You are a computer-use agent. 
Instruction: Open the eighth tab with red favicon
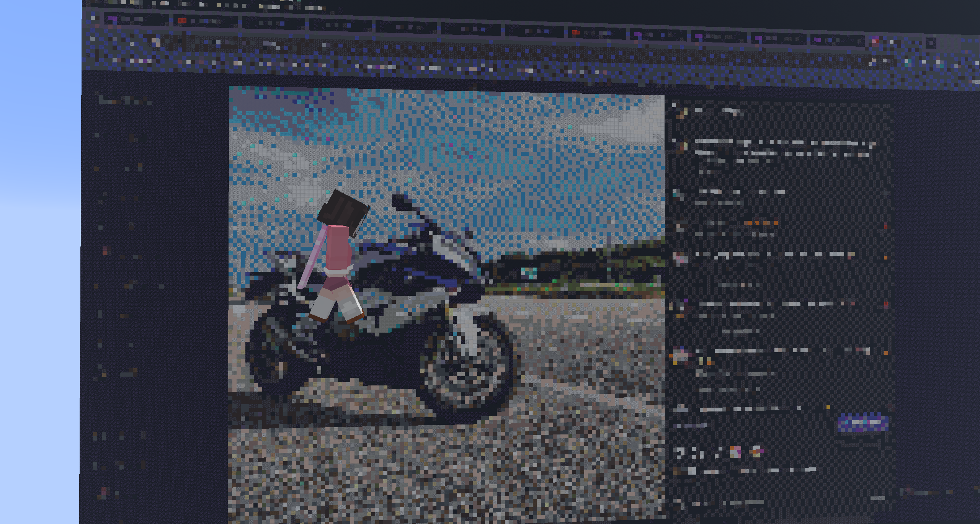[597, 33]
